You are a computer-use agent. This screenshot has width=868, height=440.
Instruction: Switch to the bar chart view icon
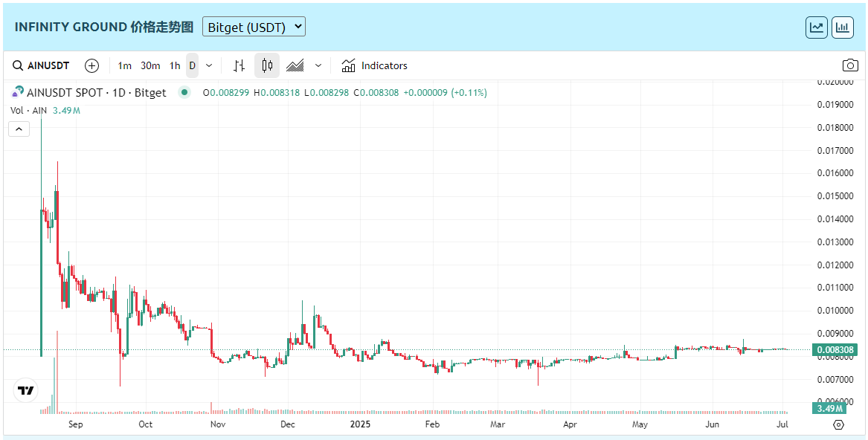[842, 27]
